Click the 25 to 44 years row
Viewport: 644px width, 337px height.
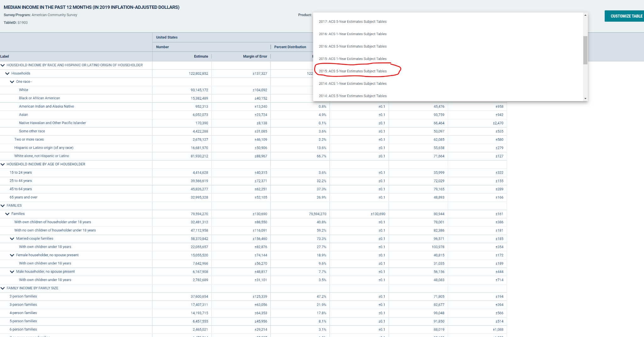click(x=20, y=181)
